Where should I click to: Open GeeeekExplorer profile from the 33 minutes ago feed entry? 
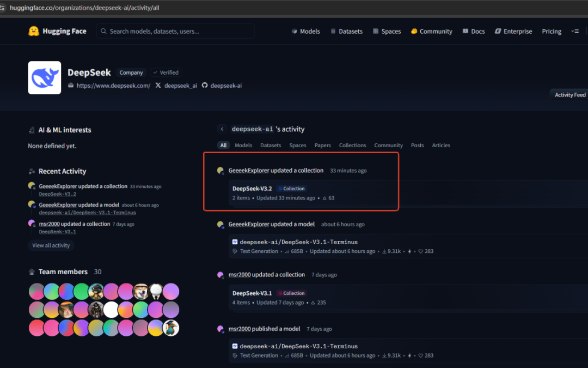tap(249, 171)
